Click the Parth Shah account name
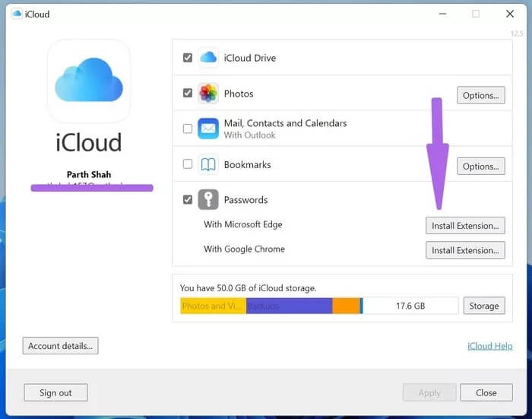The height and width of the screenshot is (419, 532). point(89,175)
